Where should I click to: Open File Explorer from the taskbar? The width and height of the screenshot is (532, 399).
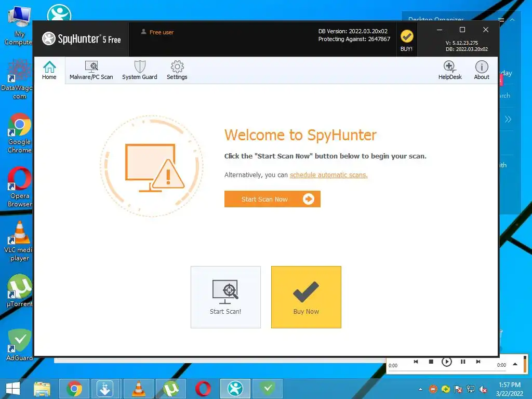[x=42, y=389]
